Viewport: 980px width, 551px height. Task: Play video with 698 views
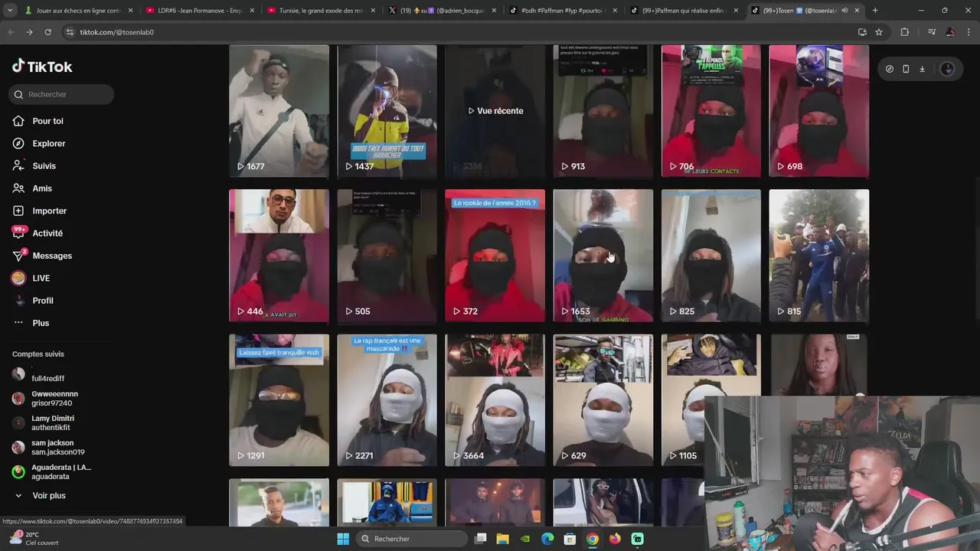[818, 111]
